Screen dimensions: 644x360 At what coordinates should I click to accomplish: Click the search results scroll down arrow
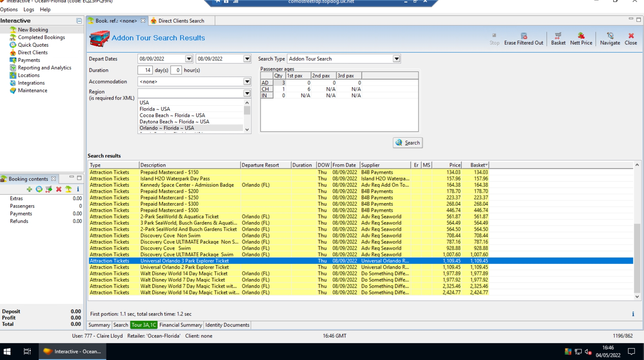[x=637, y=297]
